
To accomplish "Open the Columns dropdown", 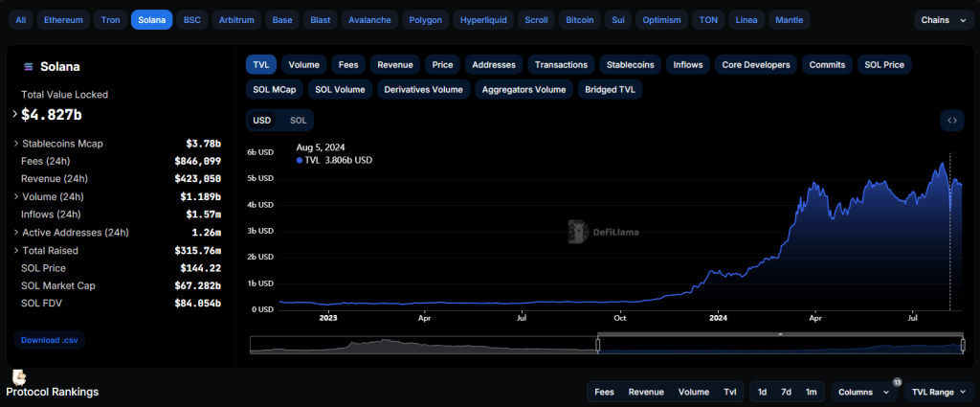I will 864,392.
